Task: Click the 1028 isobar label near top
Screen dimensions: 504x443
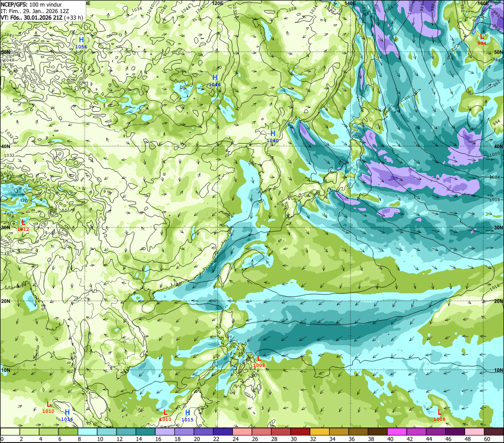Action: pyautogui.click(x=291, y=9)
